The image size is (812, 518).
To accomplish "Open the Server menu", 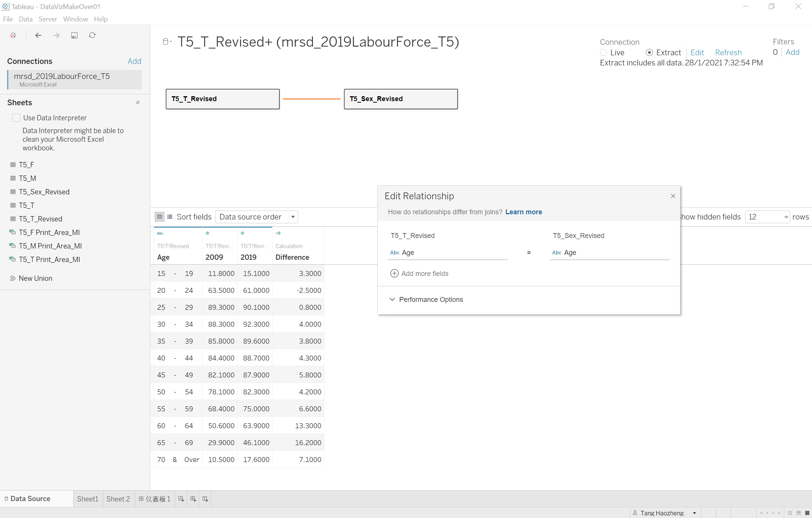I will pyautogui.click(x=48, y=19).
